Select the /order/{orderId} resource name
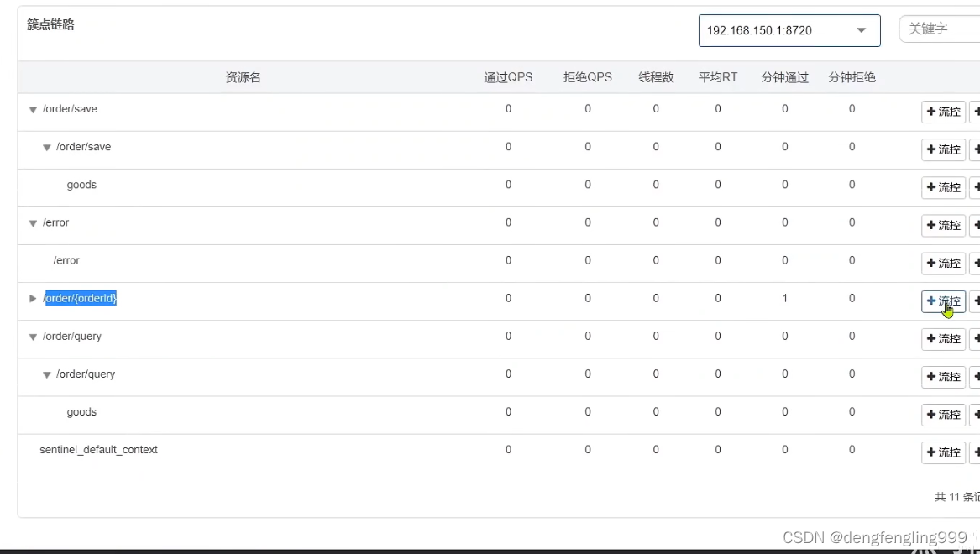 [81, 298]
